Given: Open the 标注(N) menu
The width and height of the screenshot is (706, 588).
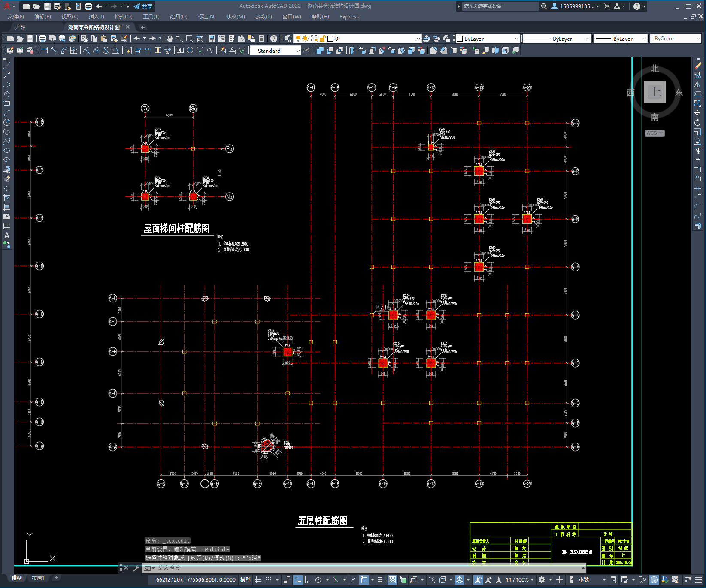Looking at the screenshot, I should pos(206,17).
